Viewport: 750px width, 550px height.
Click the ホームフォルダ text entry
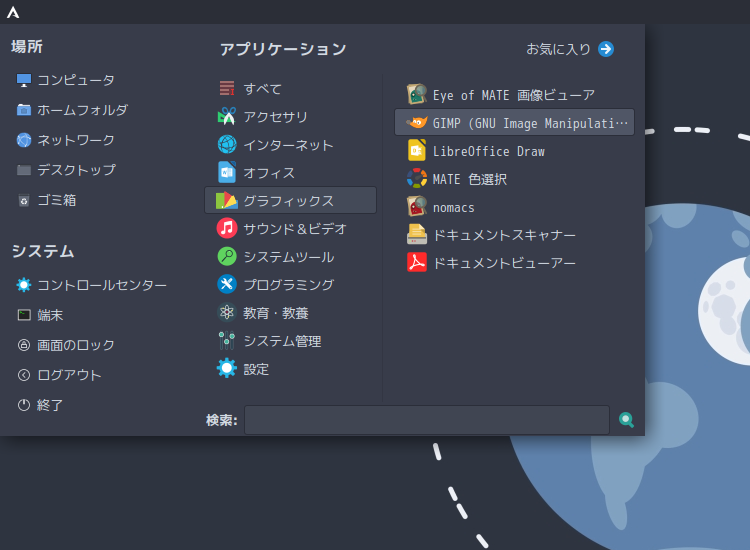point(83,110)
